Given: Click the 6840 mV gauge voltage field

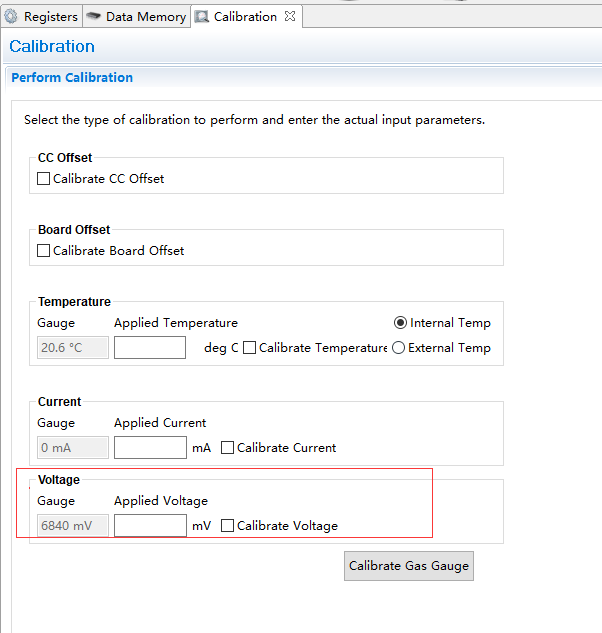Looking at the screenshot, I should [73, 526].
